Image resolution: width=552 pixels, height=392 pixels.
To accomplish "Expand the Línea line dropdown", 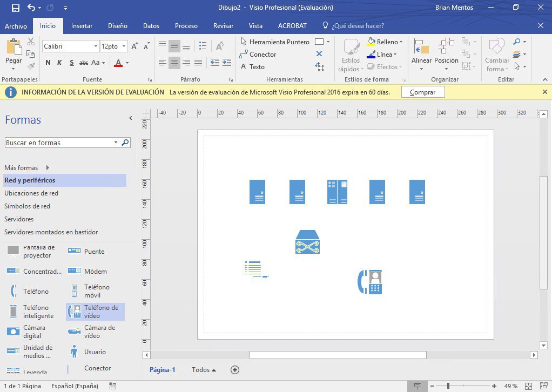I will pos(395,54).
